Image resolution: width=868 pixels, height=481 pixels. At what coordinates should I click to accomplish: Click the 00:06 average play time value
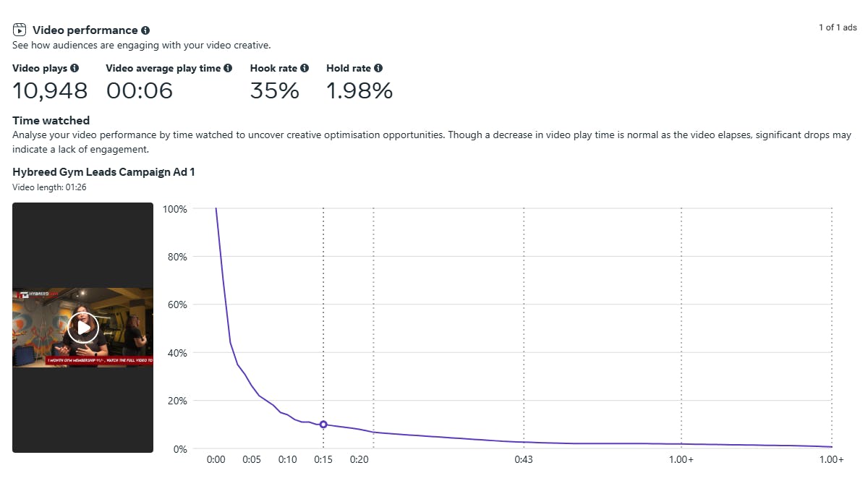(140, 91)
